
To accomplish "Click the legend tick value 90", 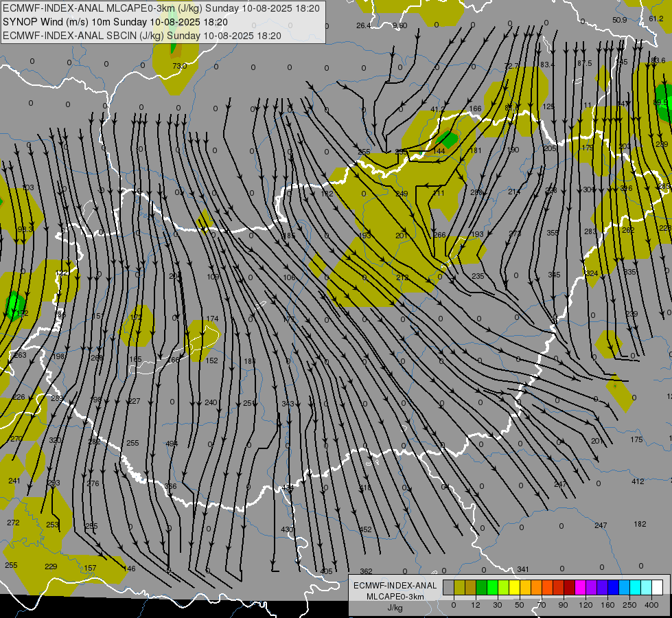I will [563, 605].
